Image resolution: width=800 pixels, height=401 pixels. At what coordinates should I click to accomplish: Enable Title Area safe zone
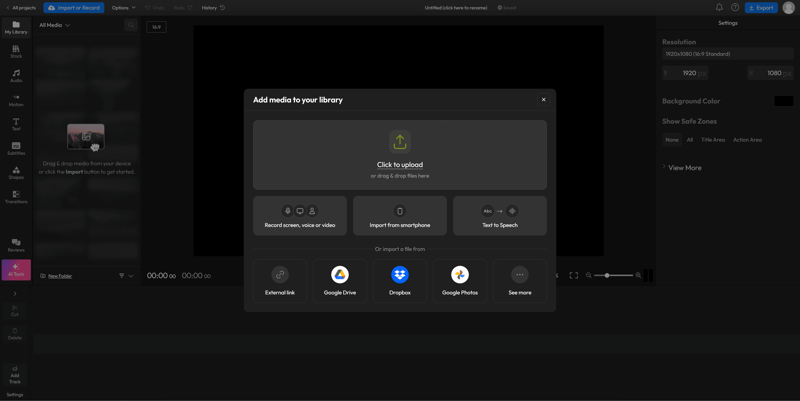click(x=713, y=140)
